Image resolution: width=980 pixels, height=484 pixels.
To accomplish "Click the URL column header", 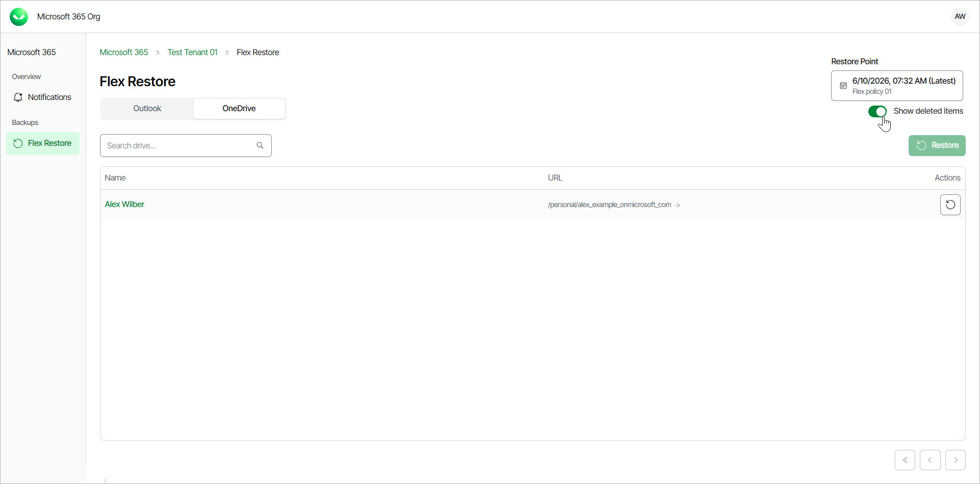I will pos(555,178).
